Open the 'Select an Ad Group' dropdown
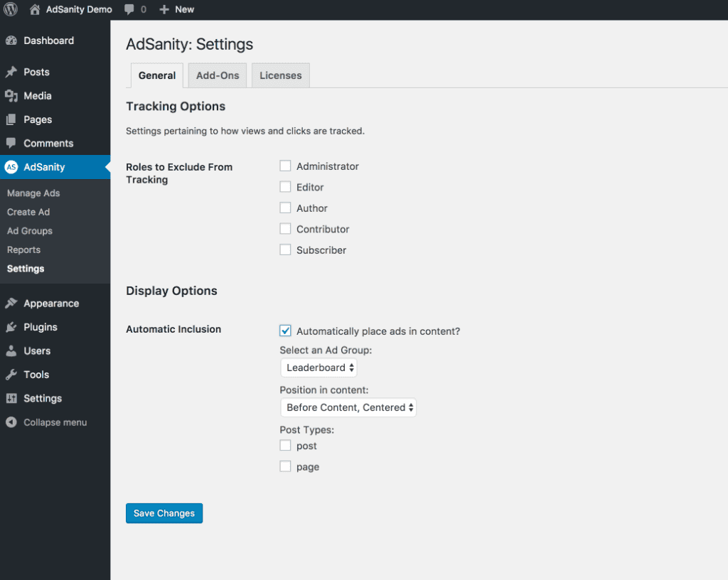Viewport: 728px width, 580px height. coord(318,367)
